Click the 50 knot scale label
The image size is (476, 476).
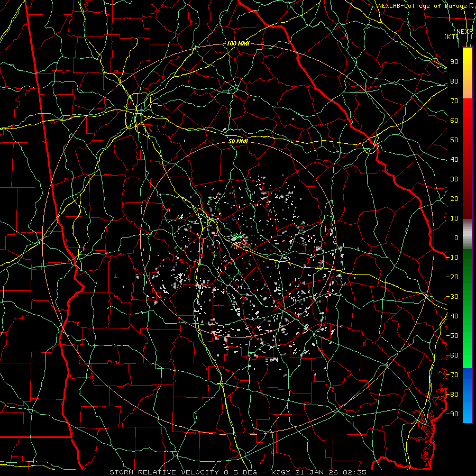pyautogui.click(x=454, y=140)
